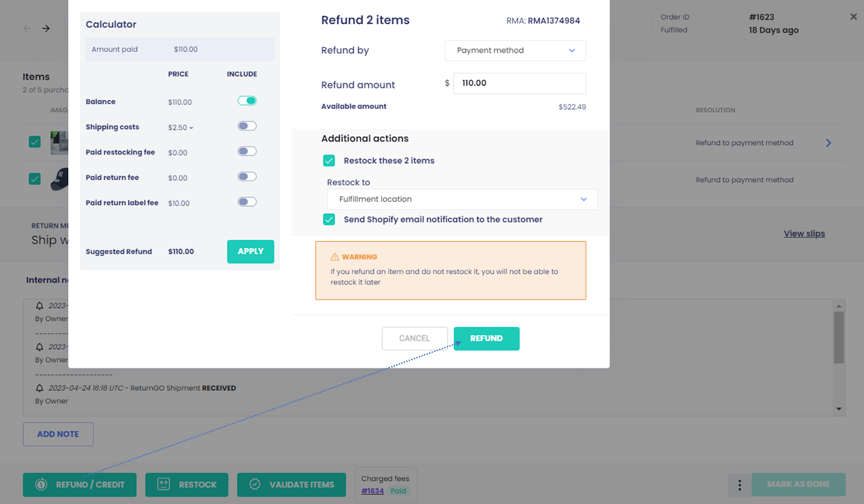Uncheck Restock these 2 items
The image size is (864, 504).
coord(329,160)
